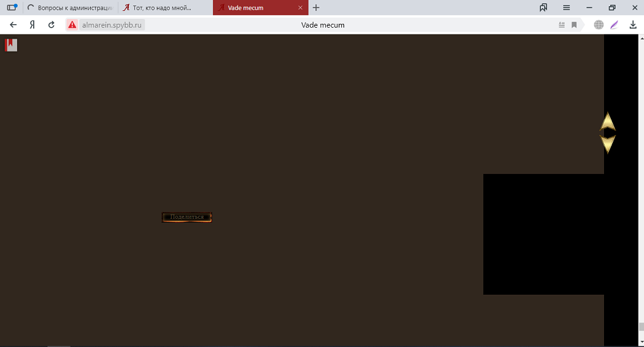Viewport: 644px width, 347px height.
Task: Open the downloads panel
Action: coord(633,24)
